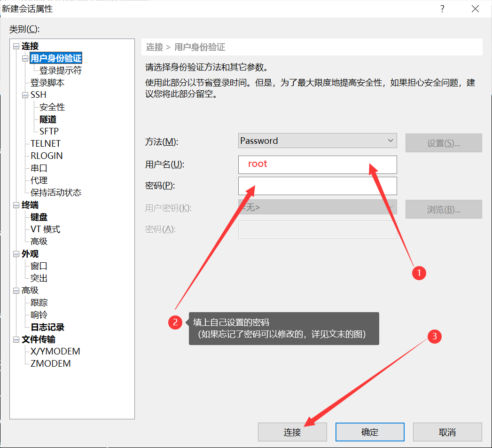The image size is (492, 448).
Task: Select the SSH category
Action: point(38,95)
